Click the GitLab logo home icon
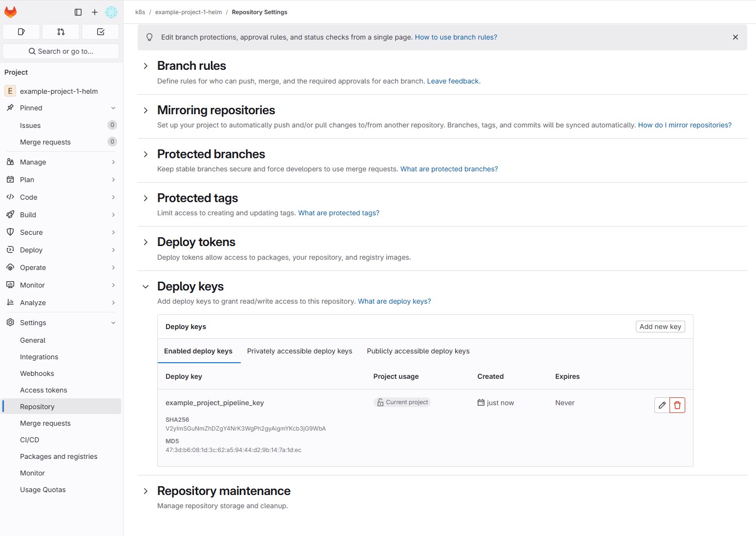This screenshot has width=756, height=536. [x=11, y=12]
